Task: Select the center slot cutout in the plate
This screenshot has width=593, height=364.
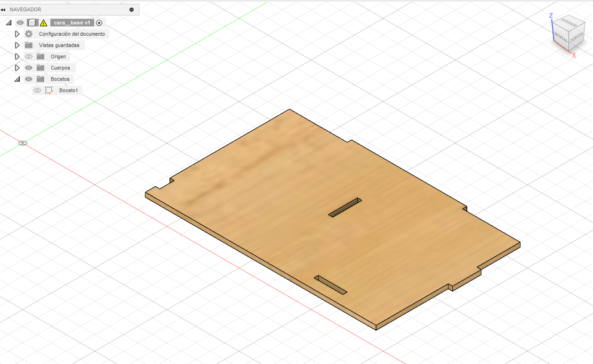Action: (345, 207)
